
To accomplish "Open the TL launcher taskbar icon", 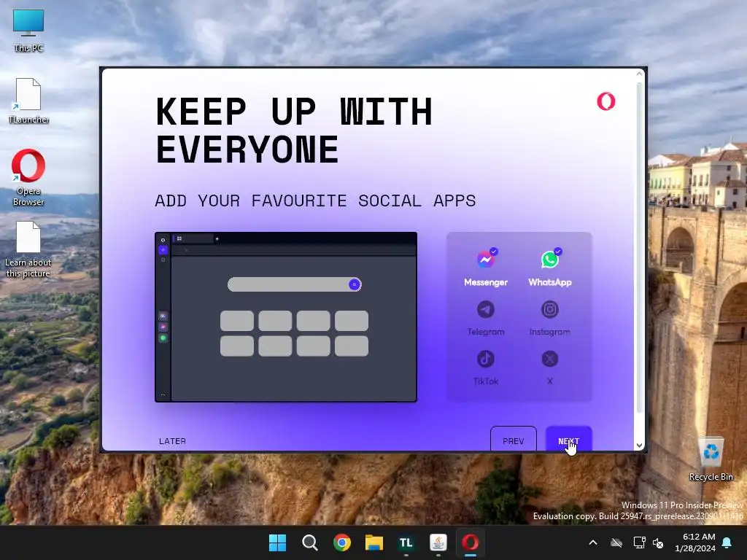I will (406, 542).
